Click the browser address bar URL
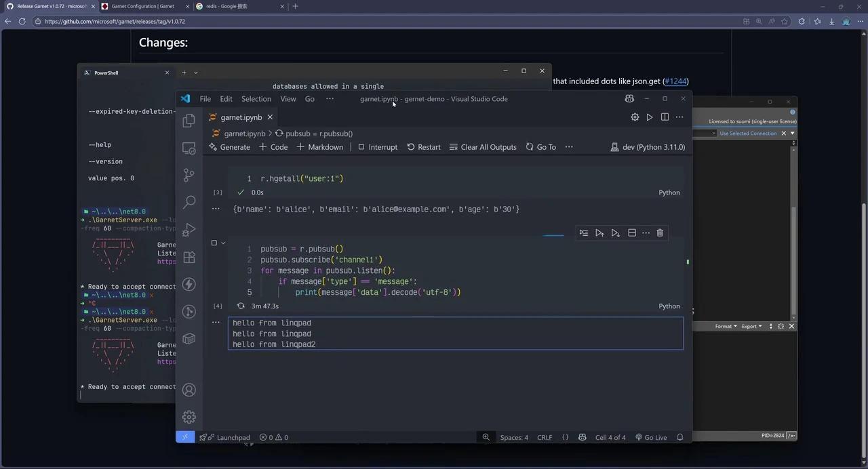 [x=115, y=22]
